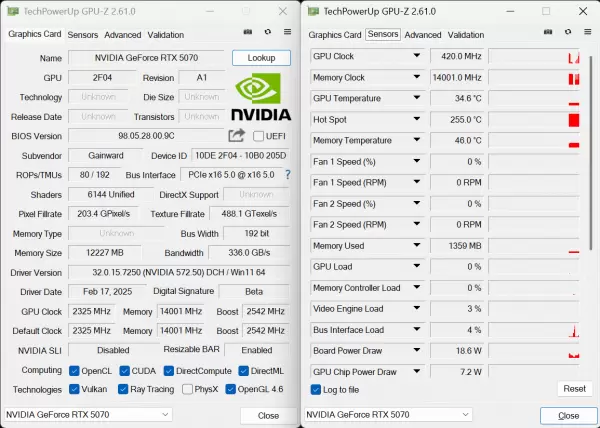
Task: Click the screenshot camera icon in the Sensors window
Action: [548, 34]
